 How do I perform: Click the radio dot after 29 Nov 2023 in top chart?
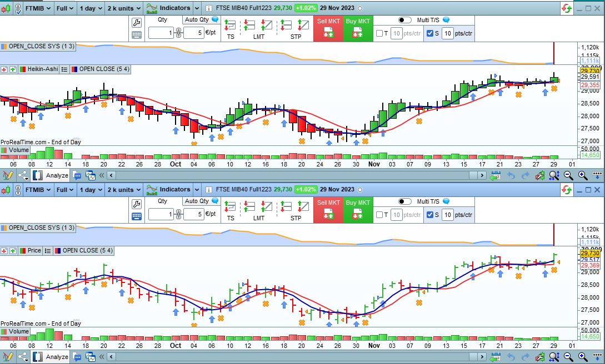tap(360, 8)
